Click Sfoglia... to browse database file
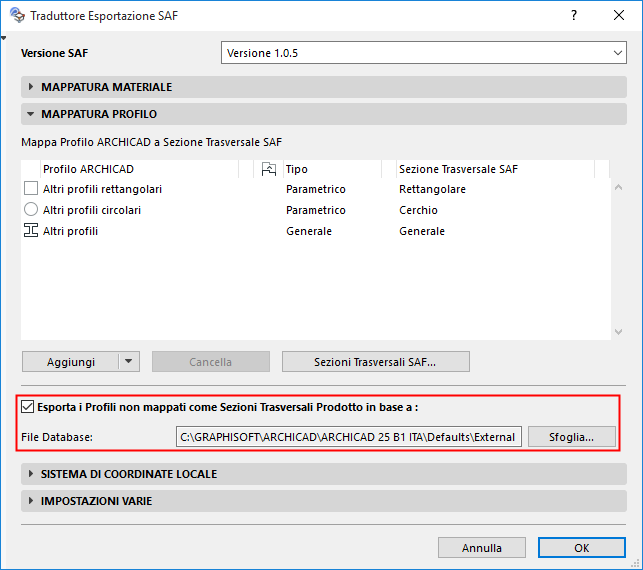Image resolution: width=643 pixels, height=570 pixels. pos(572,437)
